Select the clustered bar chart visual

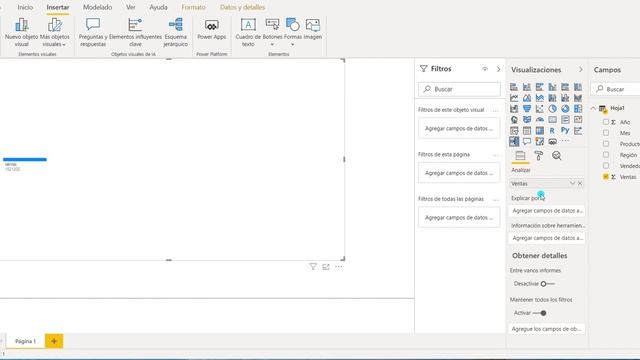[x=540, y=87]
